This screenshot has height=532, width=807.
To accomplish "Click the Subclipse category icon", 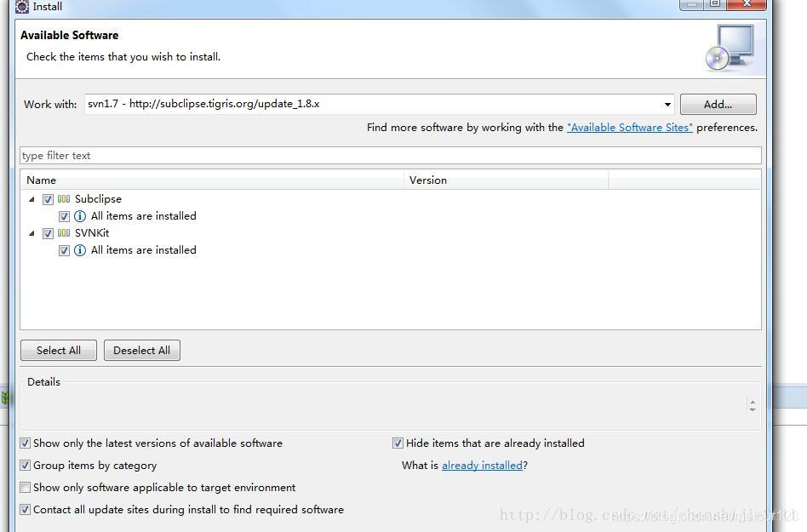I will [x=64, y=199].
